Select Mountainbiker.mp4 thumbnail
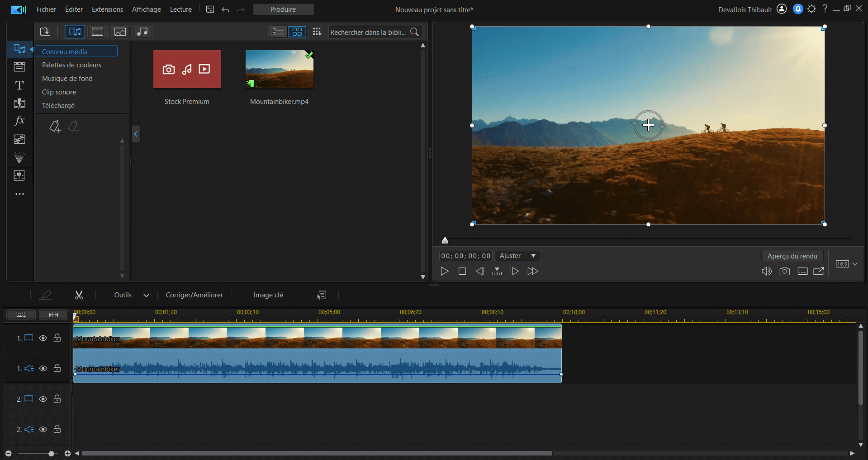Viewport: 868px width, 460px height. pos(280,69)
